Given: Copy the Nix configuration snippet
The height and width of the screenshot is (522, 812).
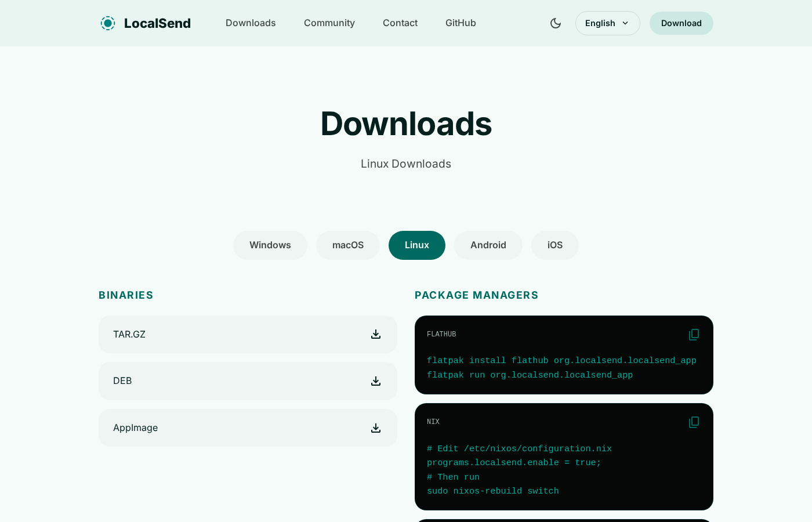Looking at the screenshot, I should (694, 422).
